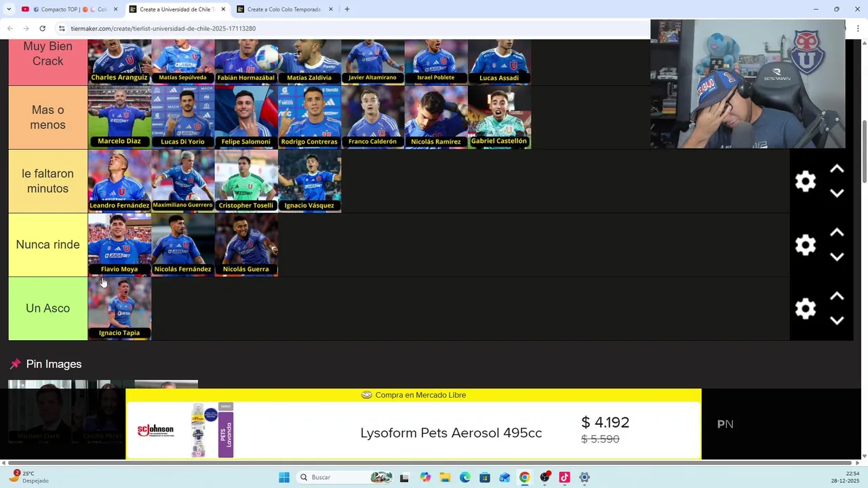Screen dimensions: 868x488
Task: Close the 'Create a Universidad de Chile' tab
Action: [x=223, y=9]
